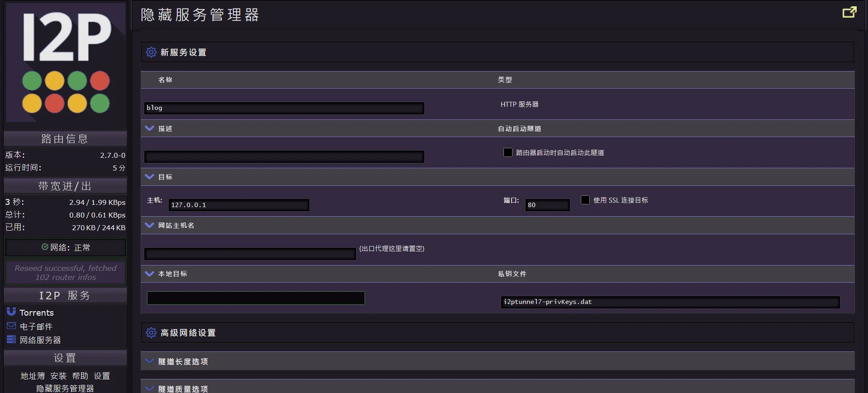Screen dimensions: 868x393
Task: Go to 隐藏服务管理器 sidebar link
Action: (65, 388)
